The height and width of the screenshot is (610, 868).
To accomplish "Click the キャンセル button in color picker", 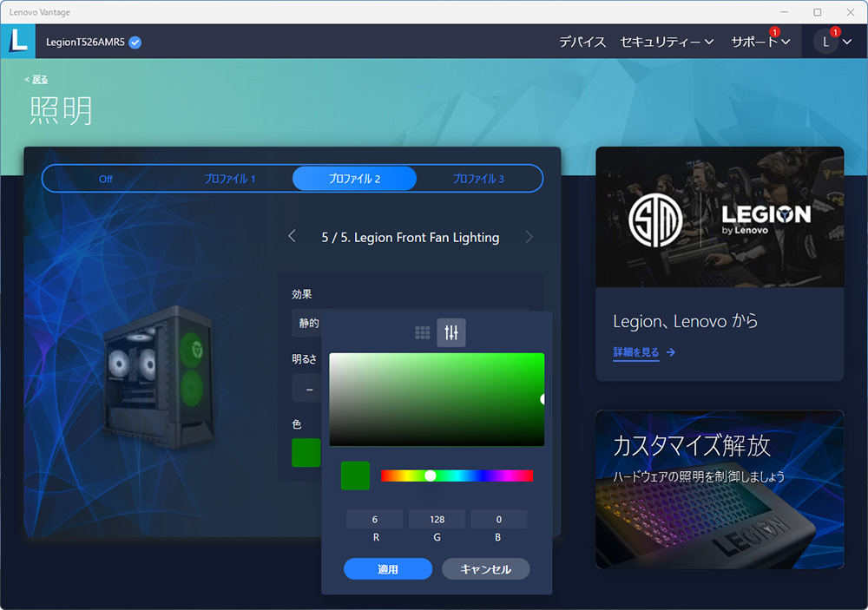I will (485, 569).
